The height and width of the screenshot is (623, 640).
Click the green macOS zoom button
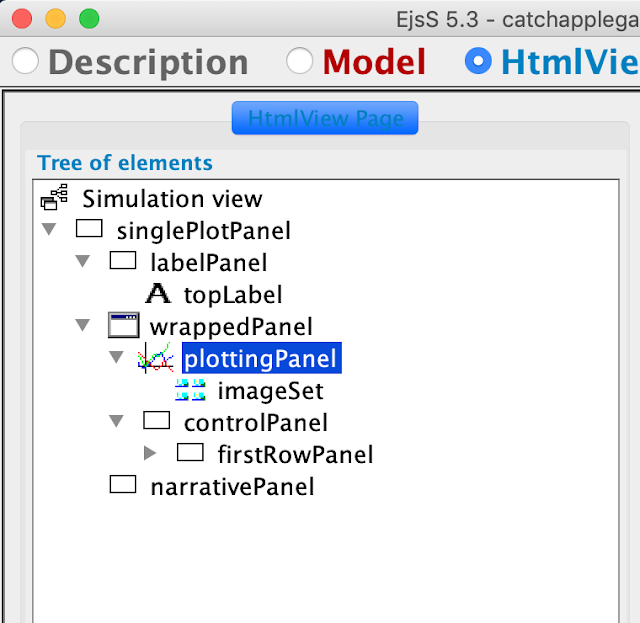pos(89,18)
